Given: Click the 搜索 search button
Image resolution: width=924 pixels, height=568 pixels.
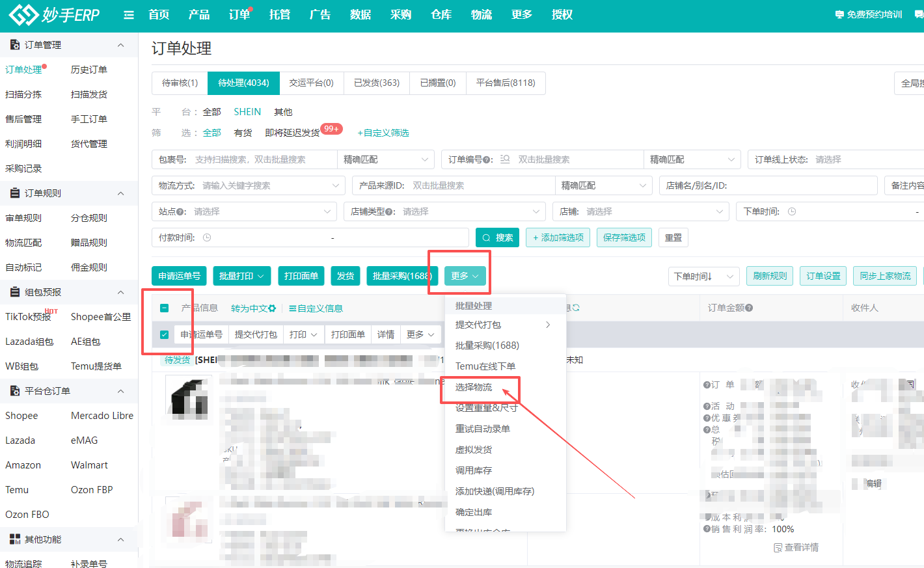Looking at the screenshot, I should pyautogui.click(x=497, y=237).
